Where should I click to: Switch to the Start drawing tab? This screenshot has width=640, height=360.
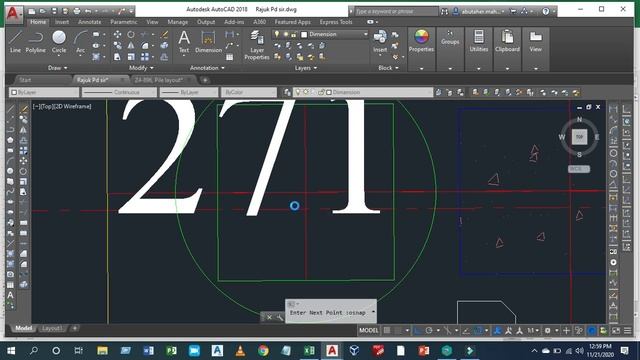pyautogui.click(x=25, y=80)
